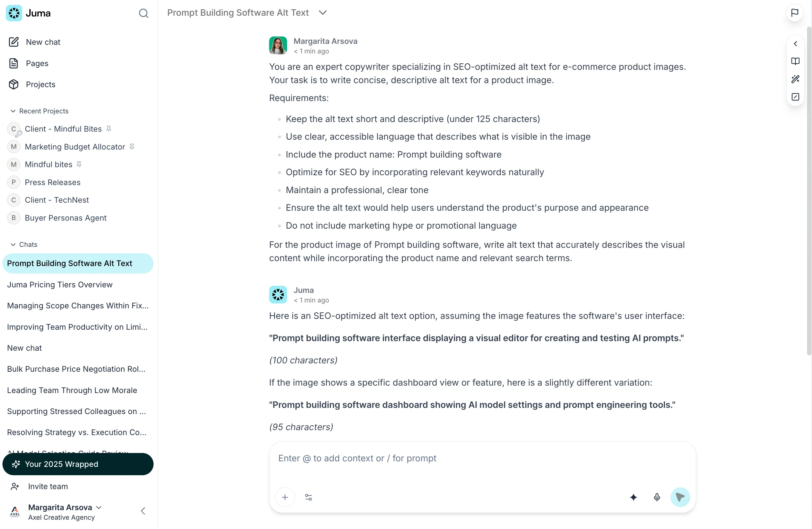
Task: Open the book icon in right panel
Action: [795, 61]
